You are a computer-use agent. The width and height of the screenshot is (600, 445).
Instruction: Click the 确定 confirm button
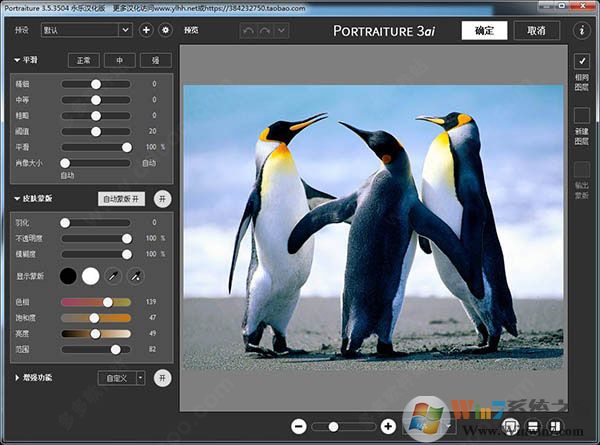[484, 30]
